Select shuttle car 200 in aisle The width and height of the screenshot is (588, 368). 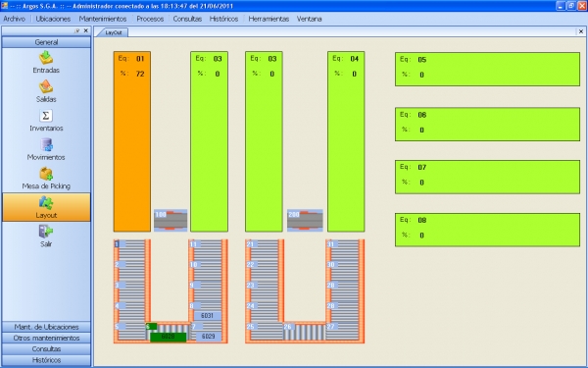(305, 220)
